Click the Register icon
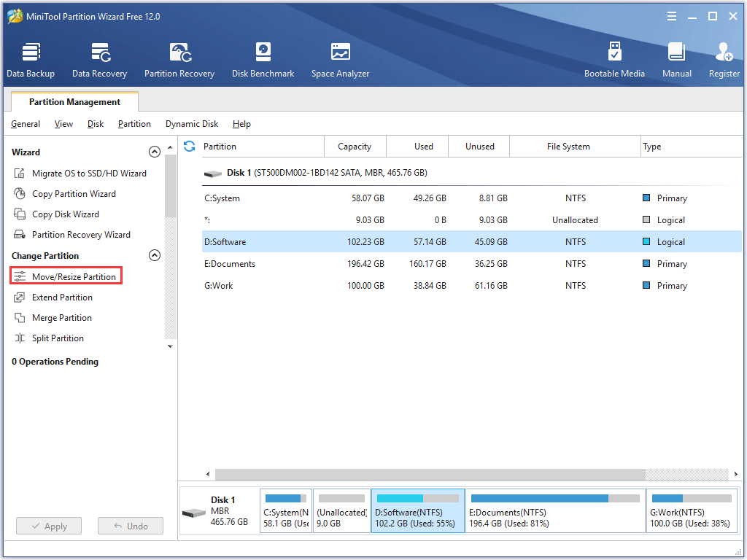This screenshot has width=747, height=560. 724,60
